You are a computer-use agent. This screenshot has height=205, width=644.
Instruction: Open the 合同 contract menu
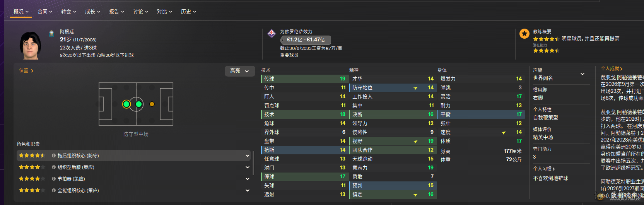[x=45, y=12]
